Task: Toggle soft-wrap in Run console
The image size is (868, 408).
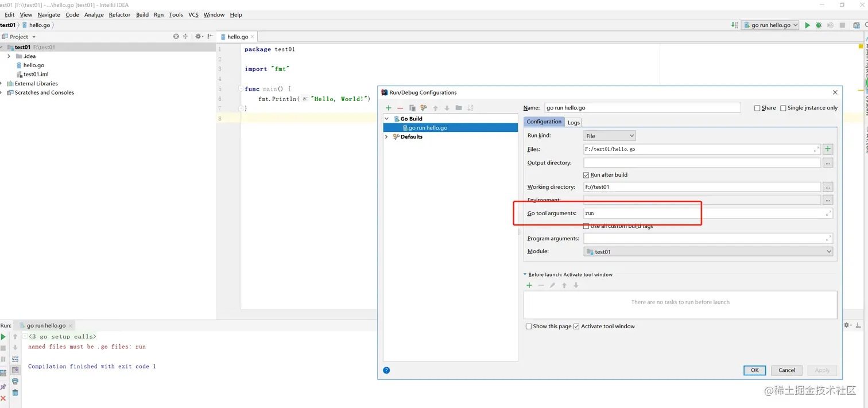Action: click(15, 359)
